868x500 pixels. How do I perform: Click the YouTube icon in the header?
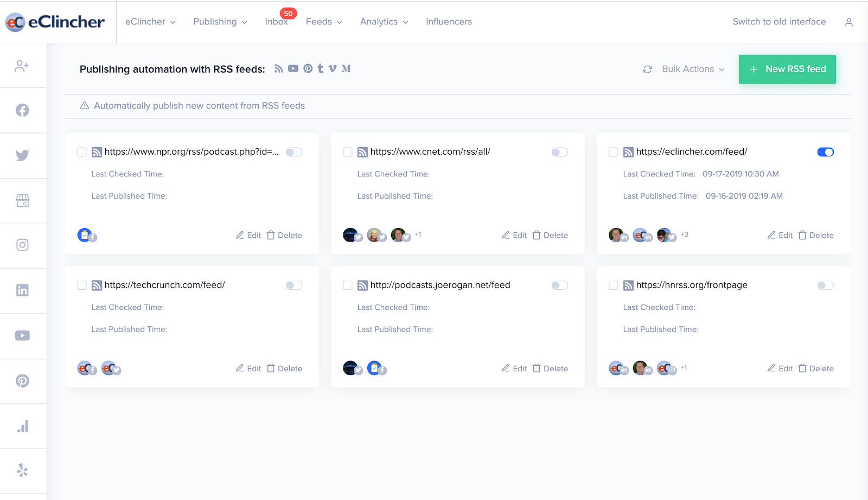(x=293, y=68)
